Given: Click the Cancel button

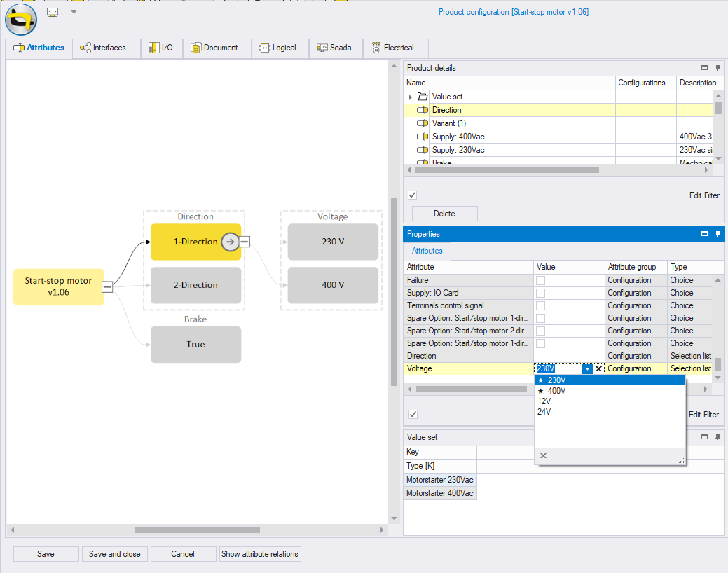Looking at the screenshot, I should point(183,554).
